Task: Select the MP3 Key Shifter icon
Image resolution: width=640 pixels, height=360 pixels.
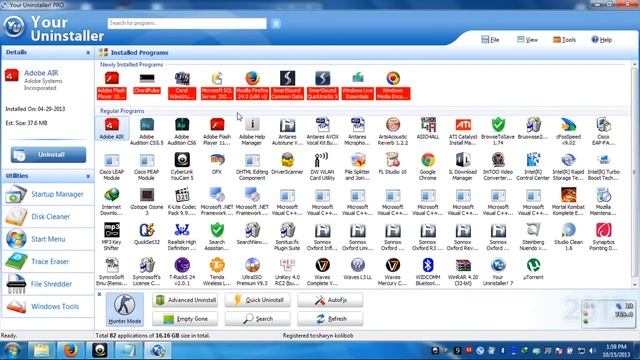Action: pos(112,237)
